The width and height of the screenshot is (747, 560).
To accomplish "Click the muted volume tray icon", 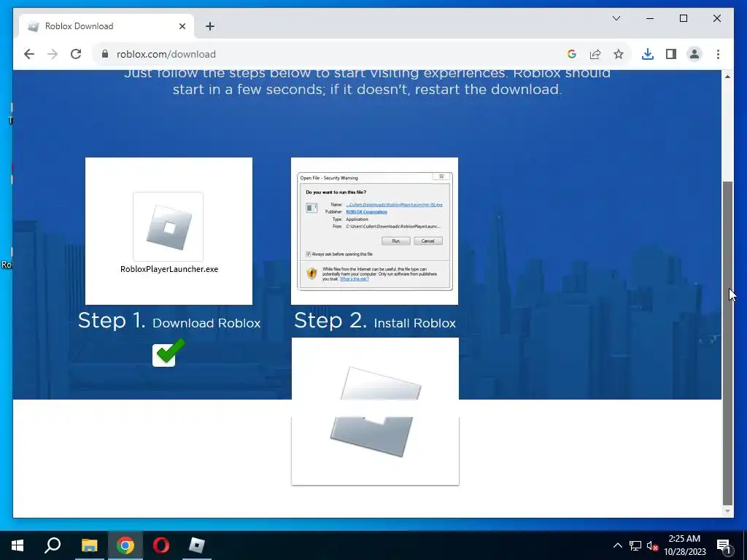I will pos(652,545).
